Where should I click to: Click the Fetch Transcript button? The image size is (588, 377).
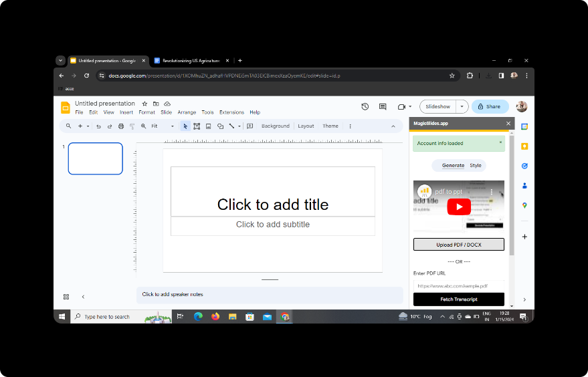[x=459, y=299]
